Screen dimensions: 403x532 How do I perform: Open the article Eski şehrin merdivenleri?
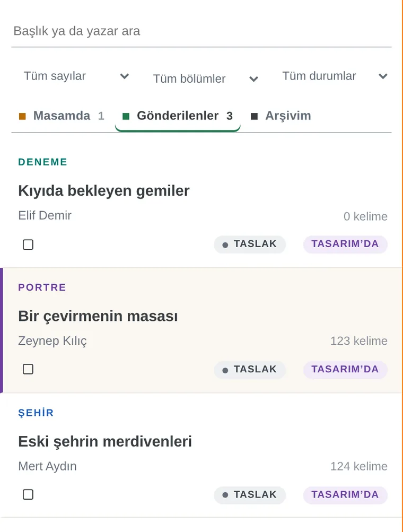[x=105, y=441]
